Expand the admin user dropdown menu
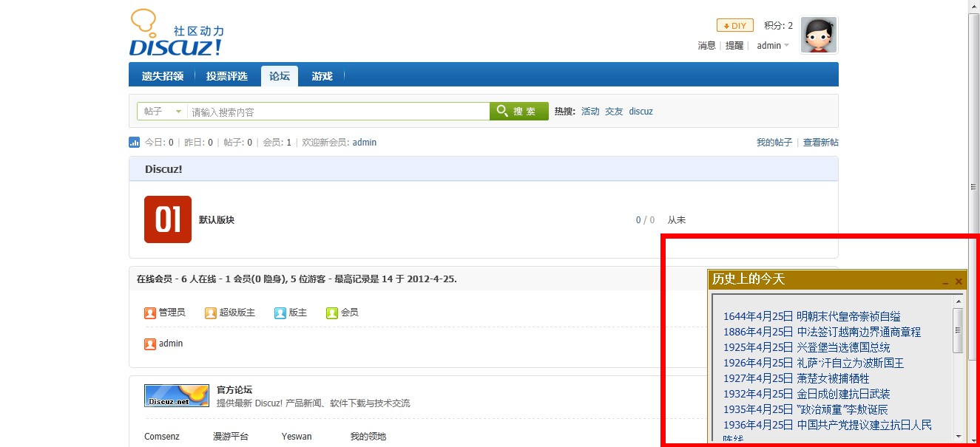The width and height of the screenshot is (980, 447). pyautogui.click(x=773, y=46)
